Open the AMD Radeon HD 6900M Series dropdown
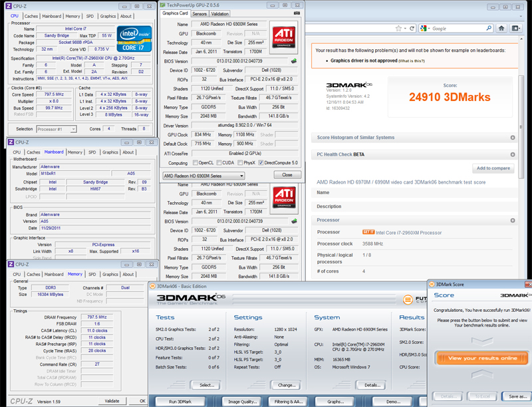Viewport: 532px width, 407px height. [204, 176]
